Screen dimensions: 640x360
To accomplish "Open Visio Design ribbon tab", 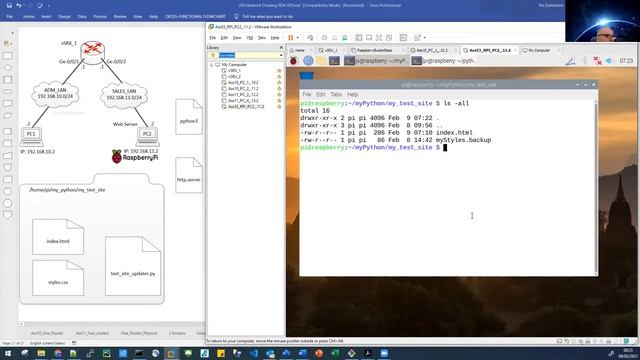I will coord(64,17).
